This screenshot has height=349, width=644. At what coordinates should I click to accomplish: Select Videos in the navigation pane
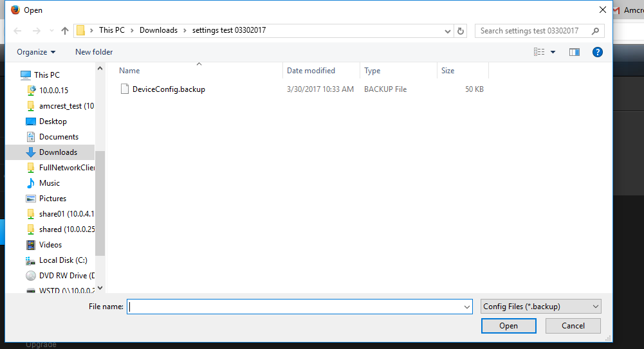point(51,245)
